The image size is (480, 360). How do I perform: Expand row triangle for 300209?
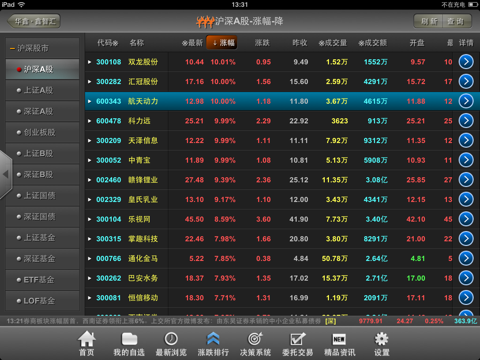(89, 141)
